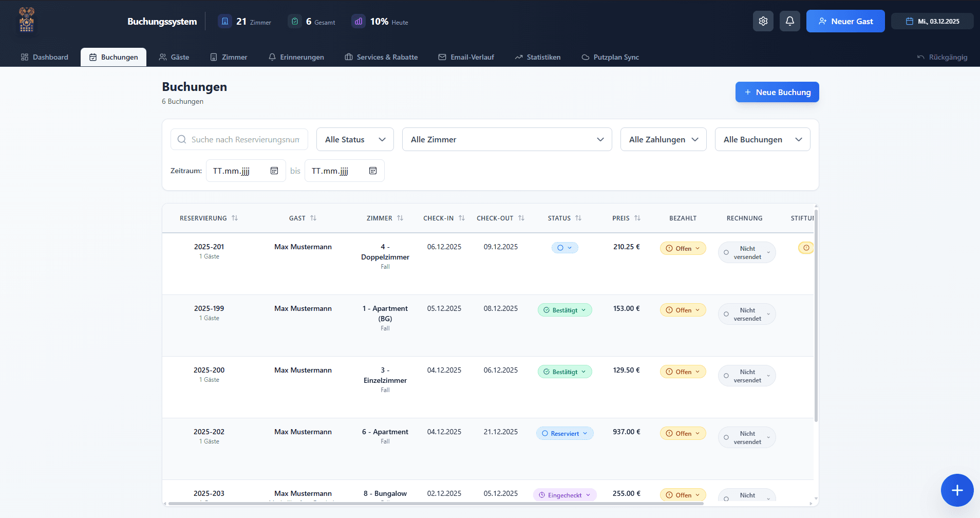Screen dimensions: 980x518
Task: Switch to the Gäste tab
Action: 174,57
